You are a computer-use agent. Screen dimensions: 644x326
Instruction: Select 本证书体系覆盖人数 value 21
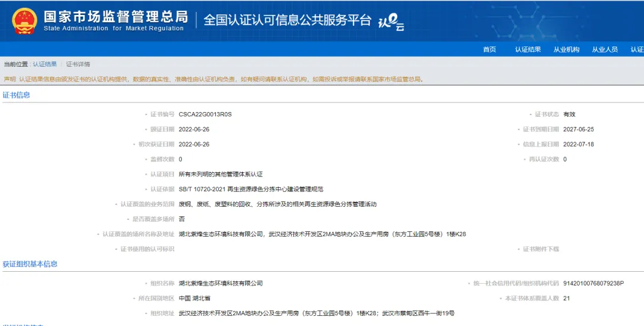point(566,298)
